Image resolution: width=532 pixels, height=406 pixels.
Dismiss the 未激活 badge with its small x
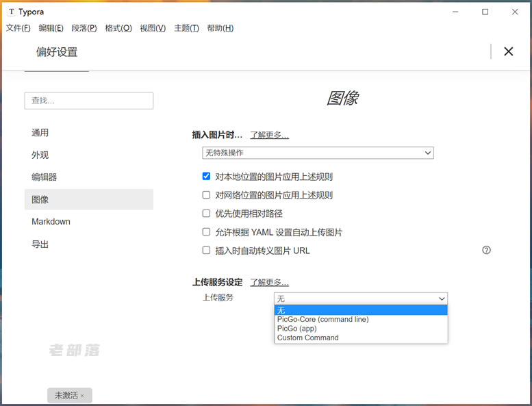click(x=82, y=396)
